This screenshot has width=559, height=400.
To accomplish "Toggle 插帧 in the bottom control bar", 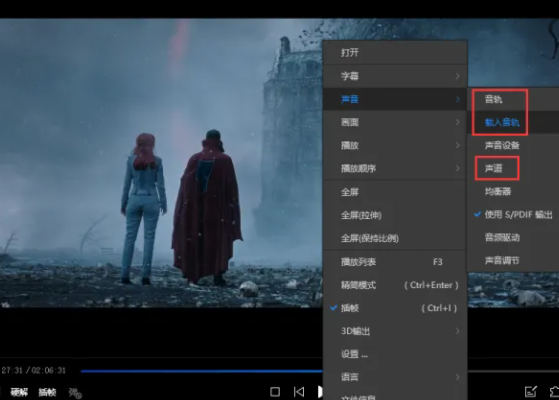I will [47, 392].
